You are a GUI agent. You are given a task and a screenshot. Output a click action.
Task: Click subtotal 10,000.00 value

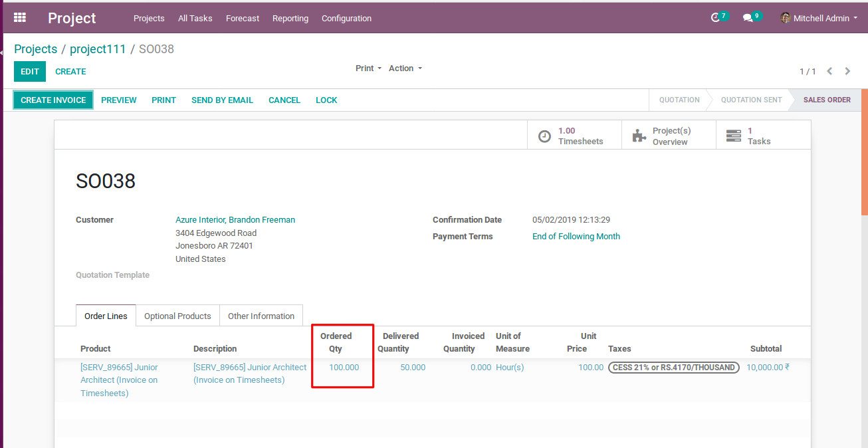(x=768, y=368)
